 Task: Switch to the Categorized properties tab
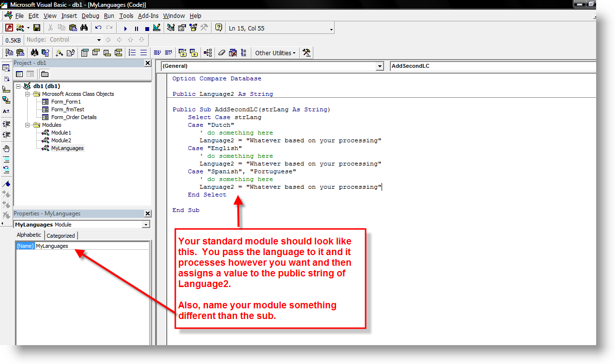(61, 236)
